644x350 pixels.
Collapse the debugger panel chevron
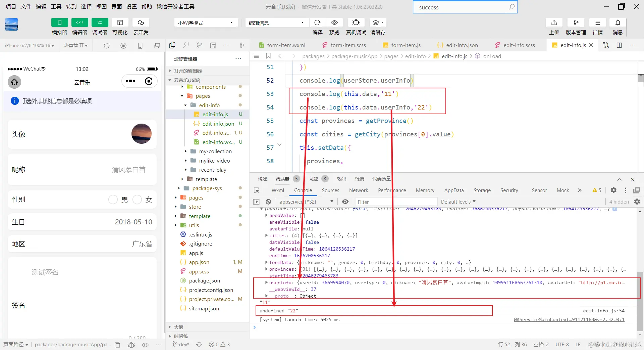coord(619,179)
